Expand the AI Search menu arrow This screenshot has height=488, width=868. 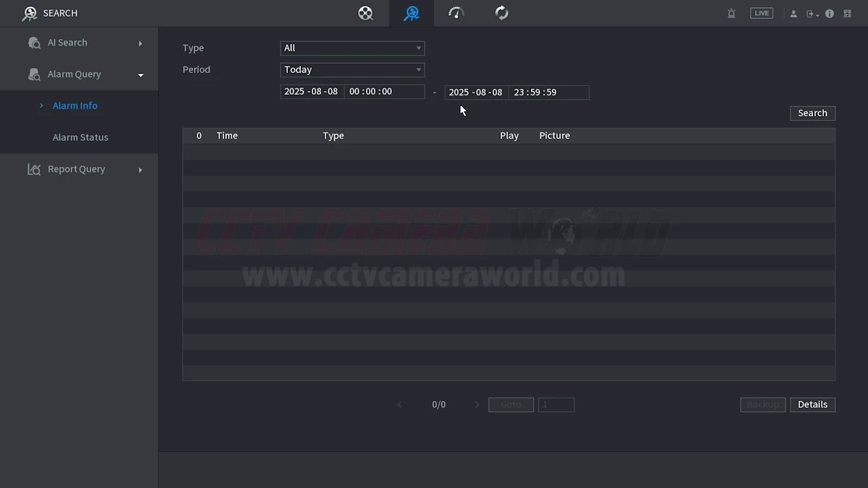point(140,43)
